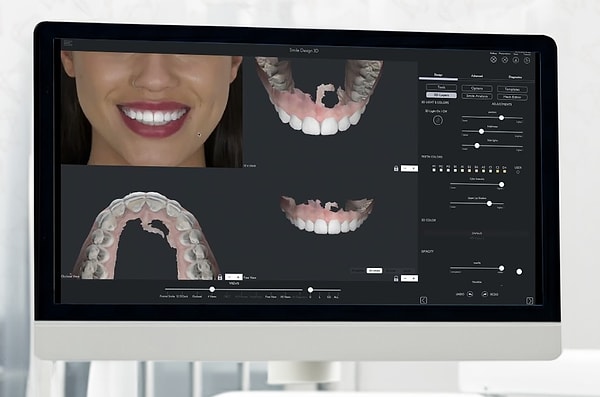Click the first teeth color swatch
600x397 pixels.
point(434,170)
